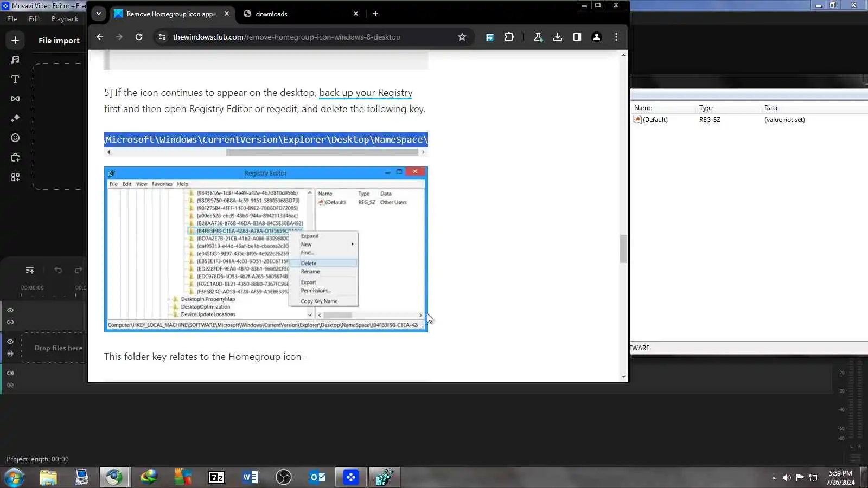Open Chrome three-dot menu

click(616, 37)
